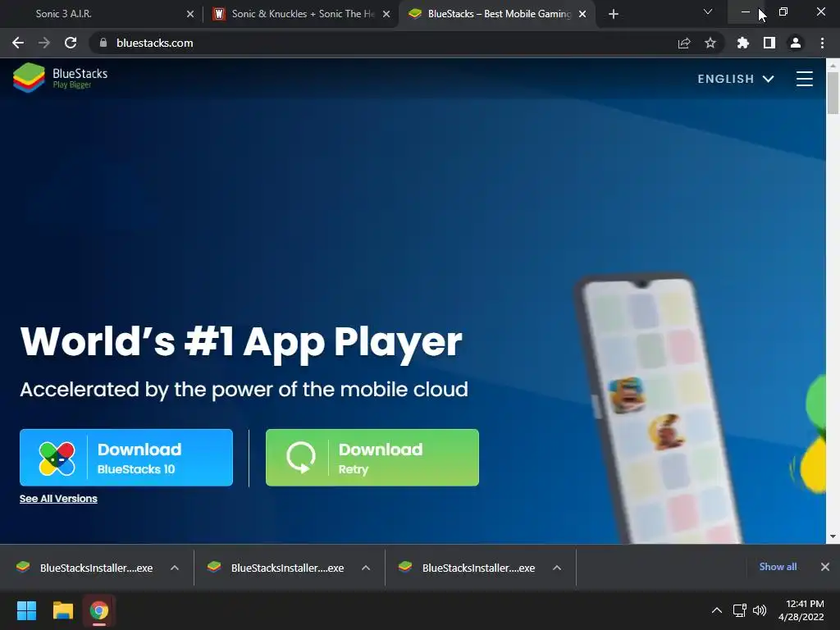
Task: Open a new browser tab
Action: pyautogui.click(x=614, y=14)
